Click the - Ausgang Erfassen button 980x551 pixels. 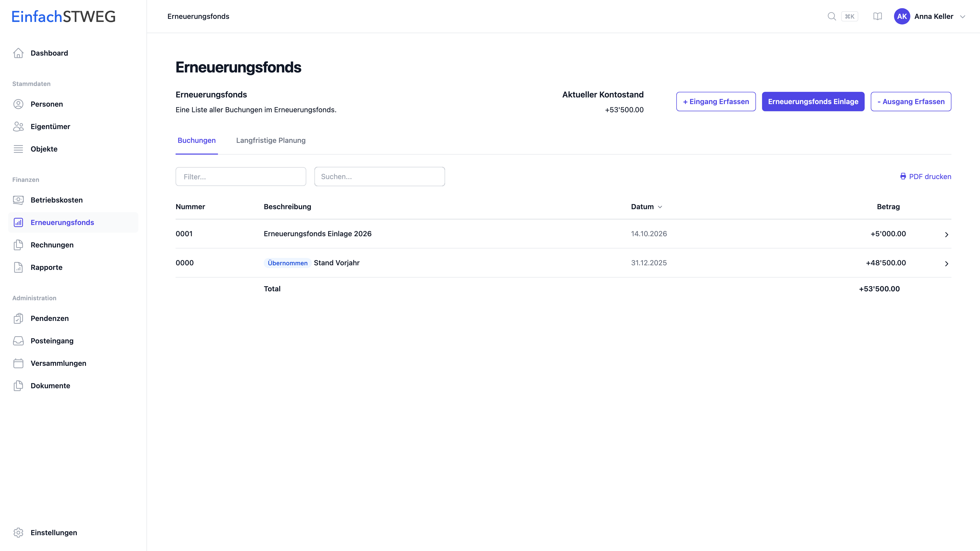911,102
